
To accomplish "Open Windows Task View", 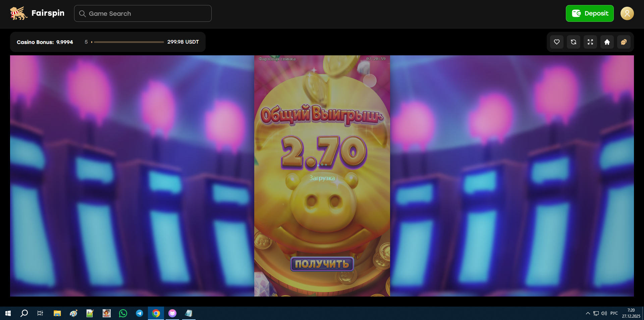I will (x=40, y=313).
